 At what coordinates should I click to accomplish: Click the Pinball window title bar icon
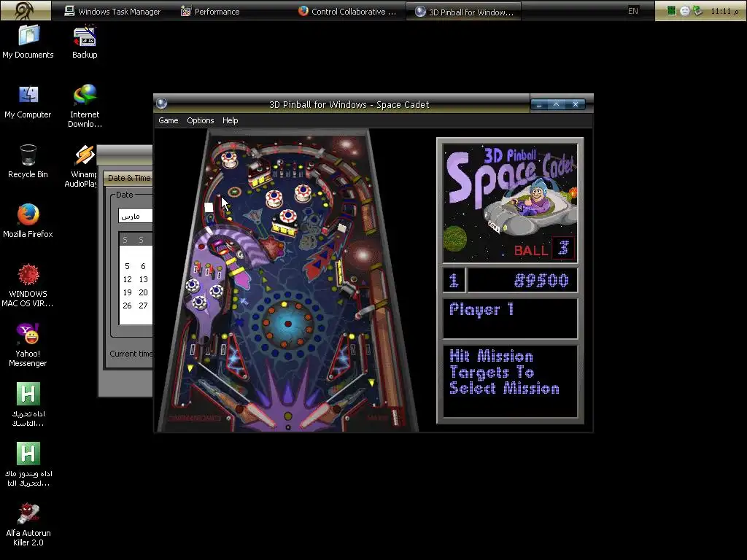[162, 103]
